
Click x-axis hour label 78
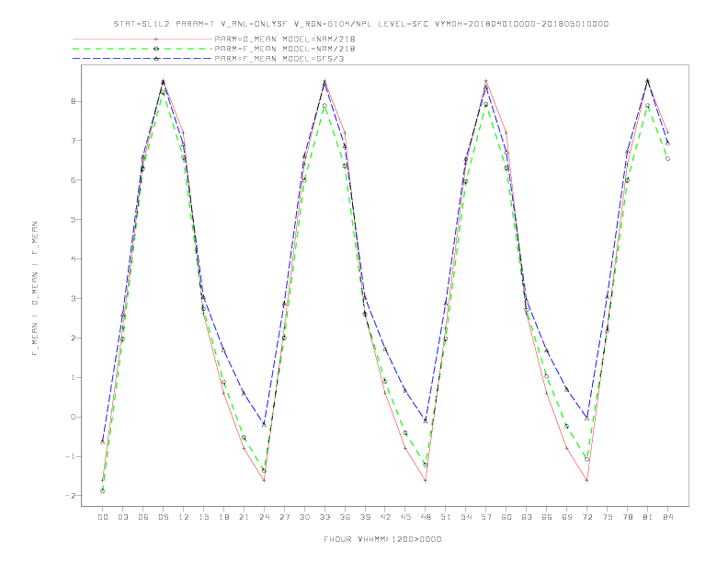click(627, 517)
